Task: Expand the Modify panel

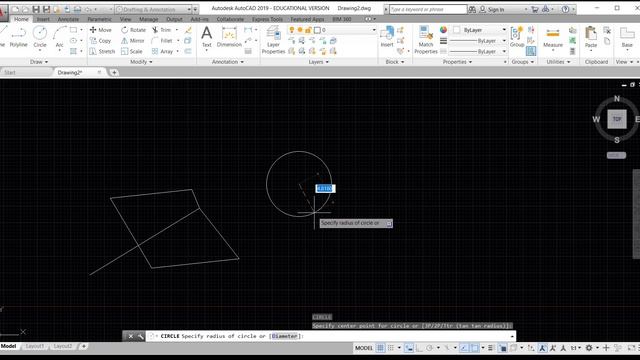Action: coord(141,62)
